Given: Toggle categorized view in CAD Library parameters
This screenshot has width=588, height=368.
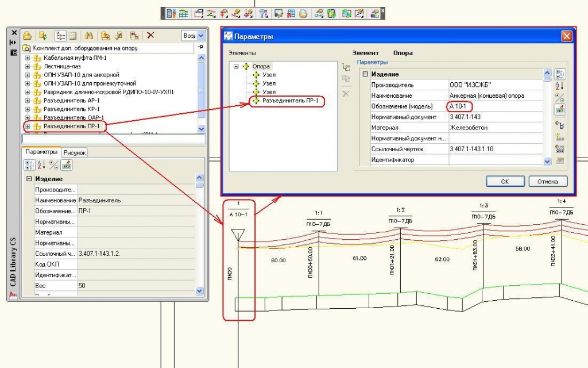Looking at the screenshot, I should click(29, 165).
